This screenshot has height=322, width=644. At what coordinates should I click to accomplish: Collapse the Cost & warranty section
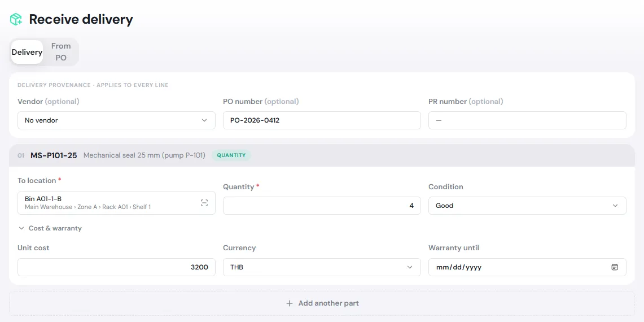50,228
